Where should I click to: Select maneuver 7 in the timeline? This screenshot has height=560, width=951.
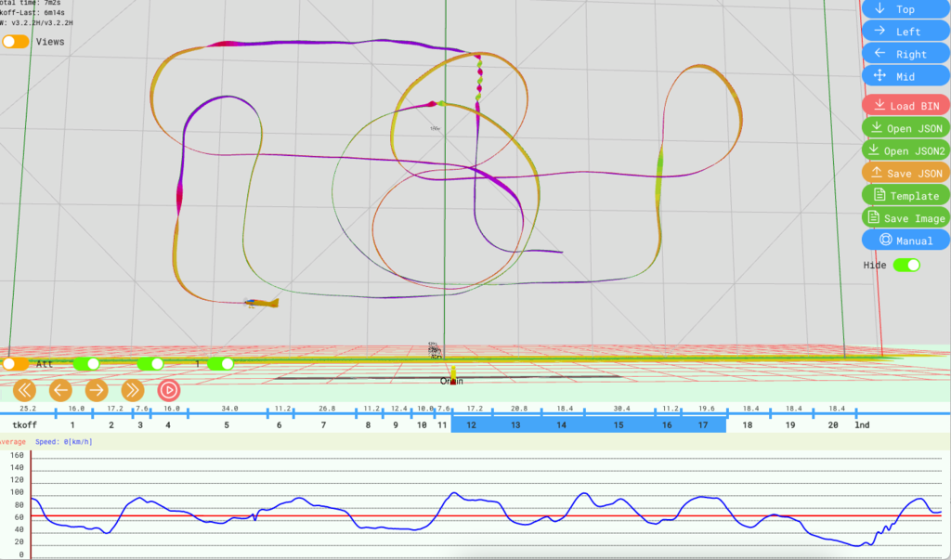(x=324, y=424)
